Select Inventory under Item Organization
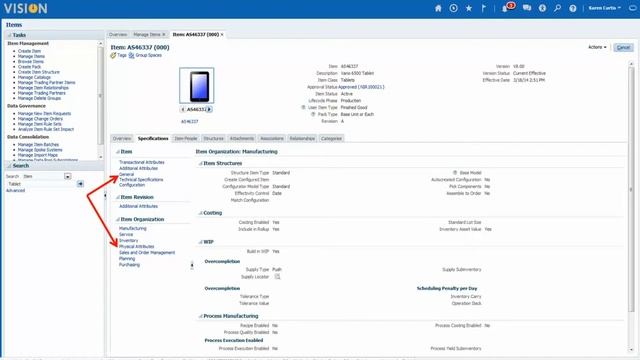The image size is (640, 360). [129, 240]
